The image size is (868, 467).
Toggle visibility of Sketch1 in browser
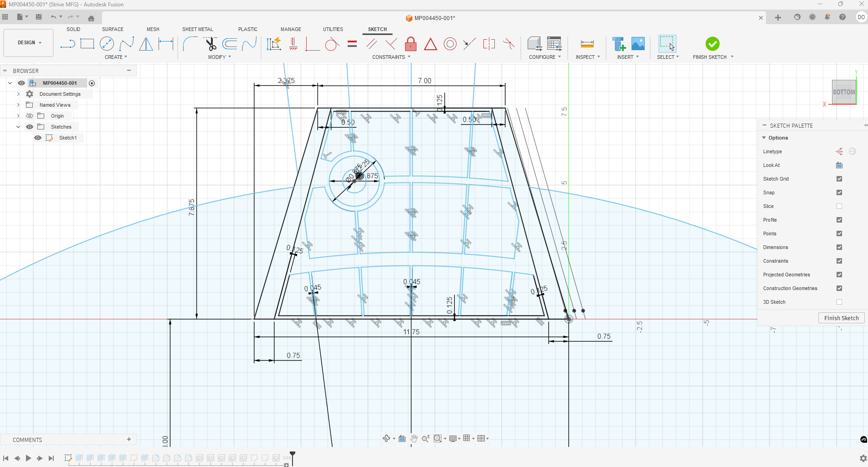38,137
